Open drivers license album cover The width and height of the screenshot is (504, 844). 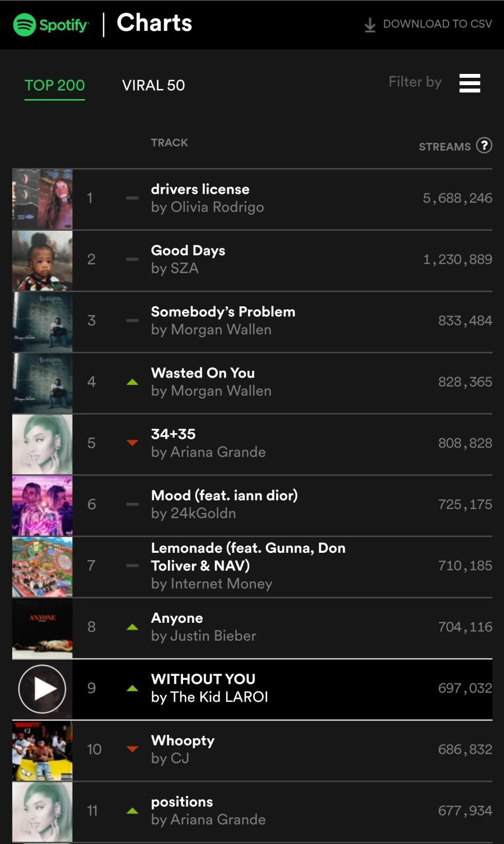click(x=43, y=199)
